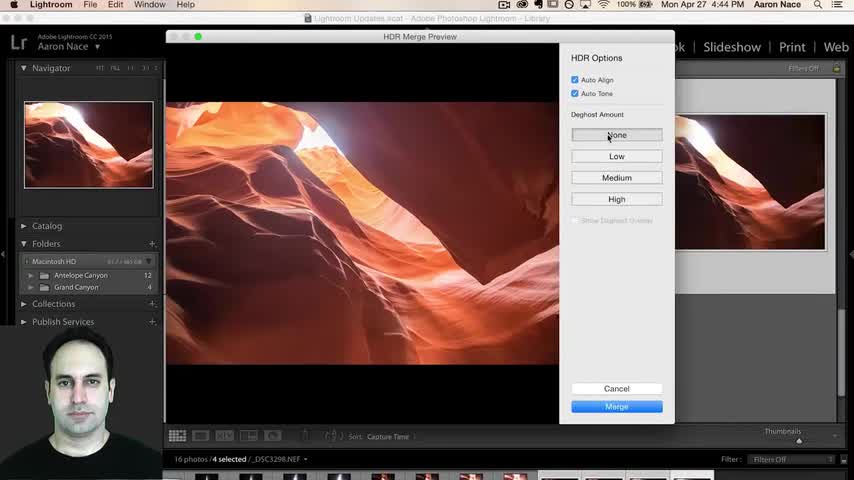The width and height of the screenshot is (854, 480).
Task: Switch to Loupe view icon in toolbar
Action: pyautogui.click(x=200, y=436)
